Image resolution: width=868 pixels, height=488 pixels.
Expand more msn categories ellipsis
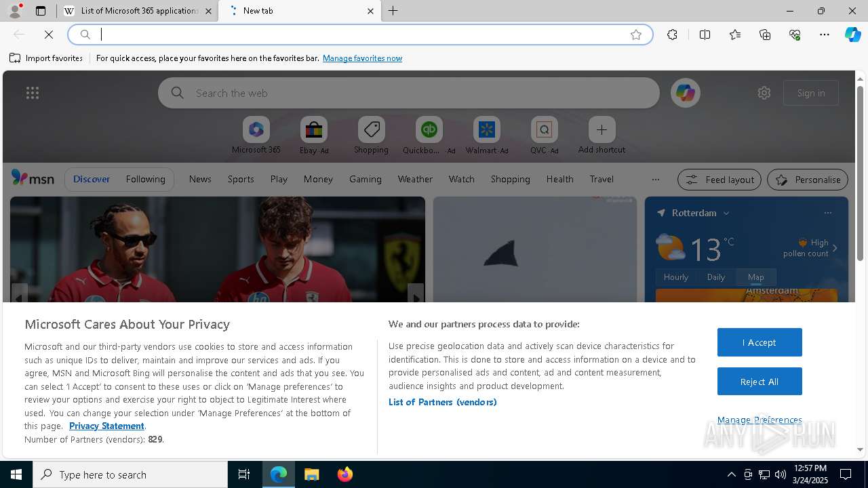(x=655, y=180)
